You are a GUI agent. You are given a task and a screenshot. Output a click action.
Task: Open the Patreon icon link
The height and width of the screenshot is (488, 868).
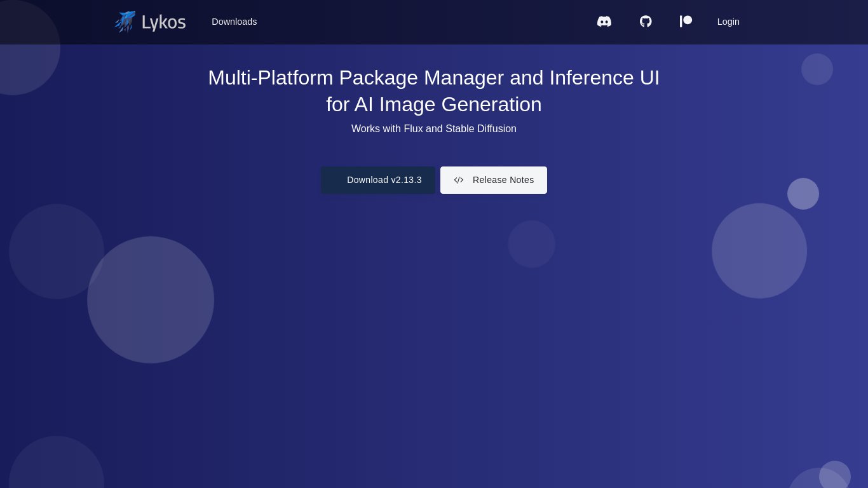point(686,22)
